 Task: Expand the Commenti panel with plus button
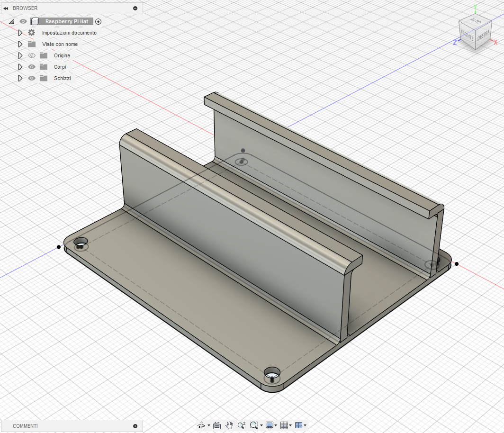click(135, 426)
